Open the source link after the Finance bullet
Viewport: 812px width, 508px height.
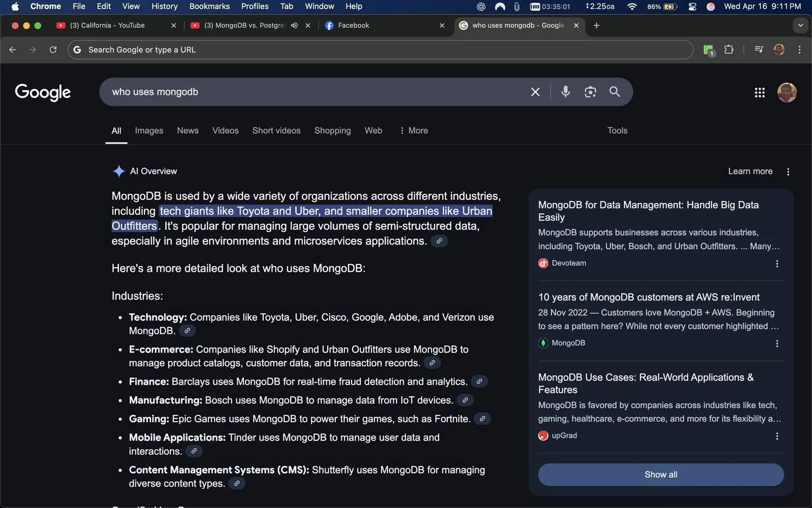479,382
